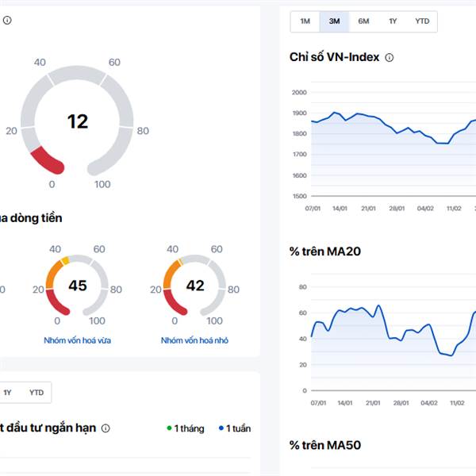Click the % trên MA20 heading

(x=325, y=251)
